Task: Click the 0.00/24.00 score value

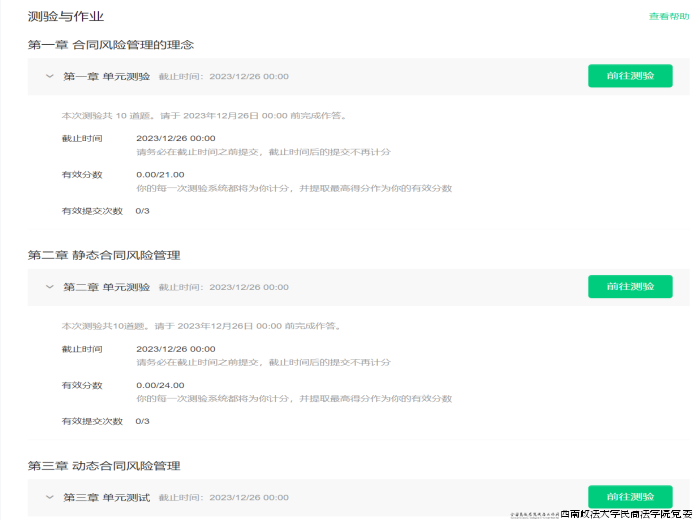Action: click(x=160, y=385)
